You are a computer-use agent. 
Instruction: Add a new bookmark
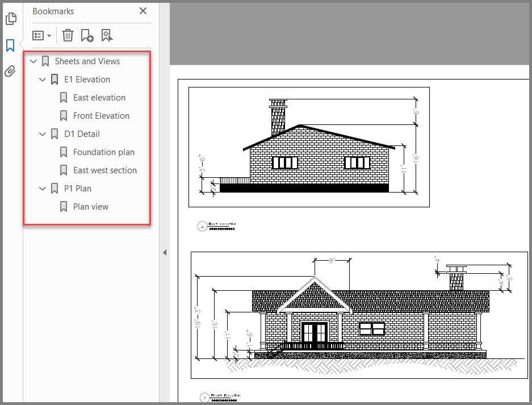tap(87, 36)
